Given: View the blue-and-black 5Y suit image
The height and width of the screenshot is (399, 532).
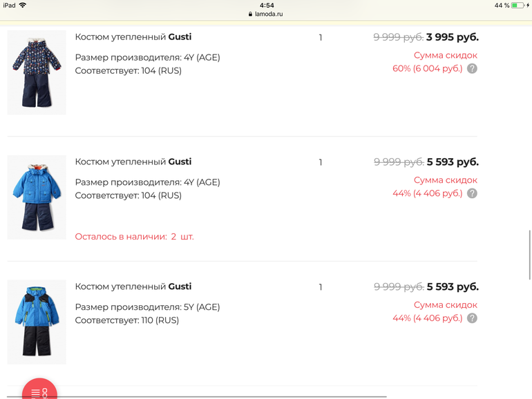Looking at the screenshot, I should coord(37,322).
